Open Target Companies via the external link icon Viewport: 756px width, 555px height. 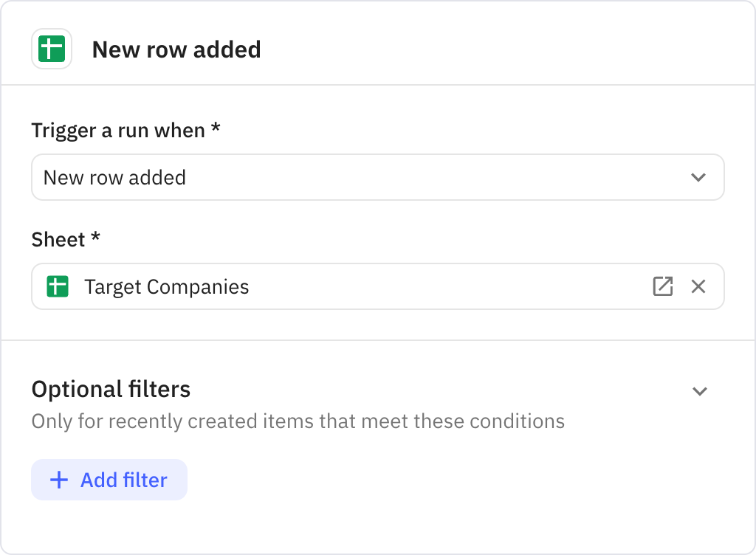click(x=663, y=286)
